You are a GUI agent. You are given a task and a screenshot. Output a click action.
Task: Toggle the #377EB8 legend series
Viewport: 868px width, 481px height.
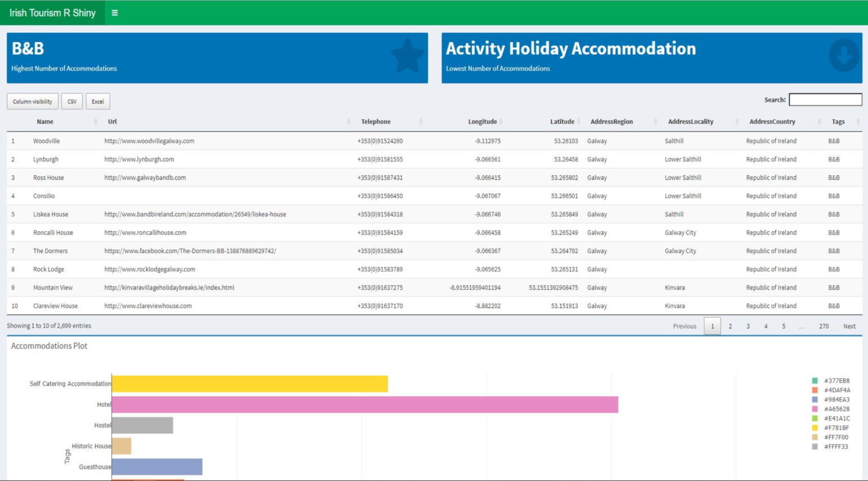pos(831,381)
